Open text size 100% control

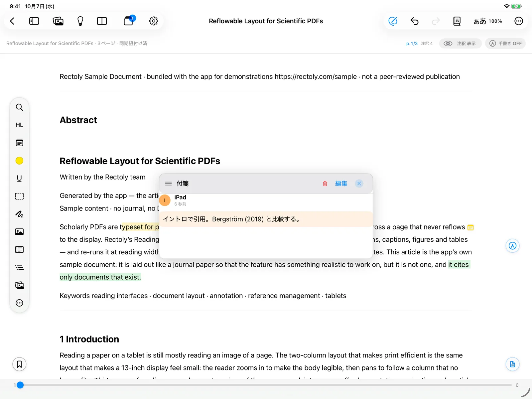(488, 21)
